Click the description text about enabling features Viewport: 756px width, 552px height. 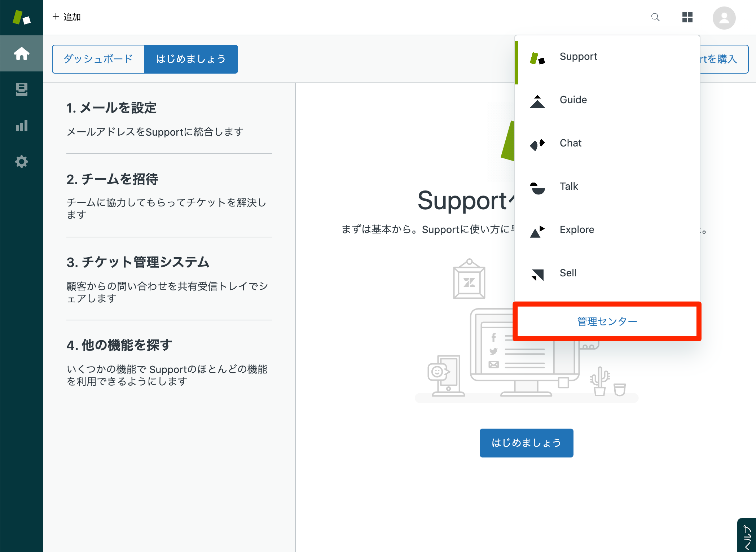click(167, 375)
